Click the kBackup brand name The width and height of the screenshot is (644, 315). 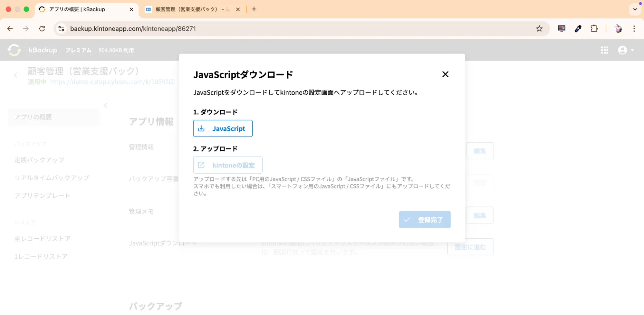click(43, 50)
